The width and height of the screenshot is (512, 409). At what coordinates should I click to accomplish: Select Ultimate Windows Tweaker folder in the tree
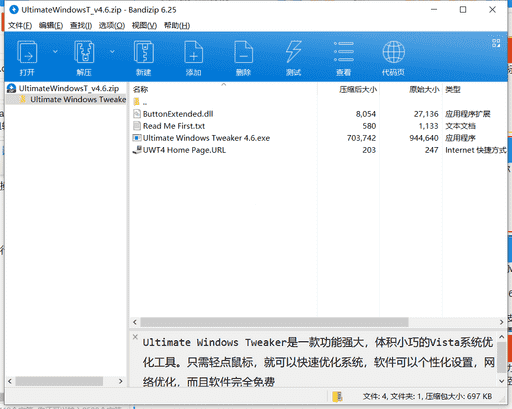coord(78,99)
